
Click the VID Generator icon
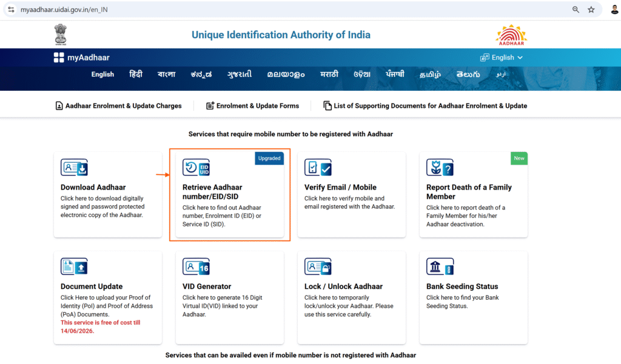pos(196,266)
